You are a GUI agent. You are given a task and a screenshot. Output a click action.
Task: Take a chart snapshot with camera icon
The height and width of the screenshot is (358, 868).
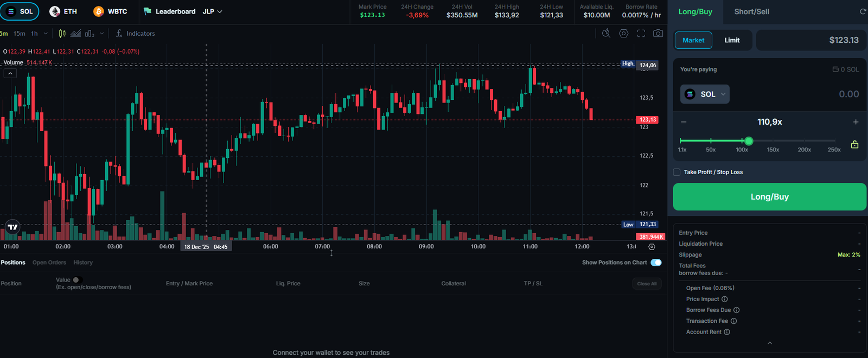point(658,34)
